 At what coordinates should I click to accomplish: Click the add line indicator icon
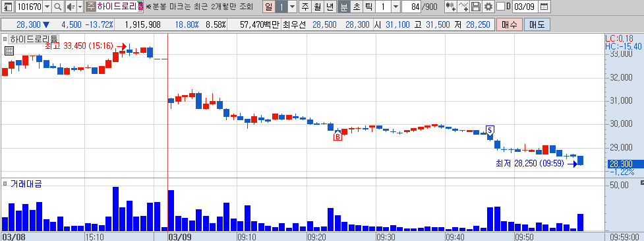coord(463,7)
